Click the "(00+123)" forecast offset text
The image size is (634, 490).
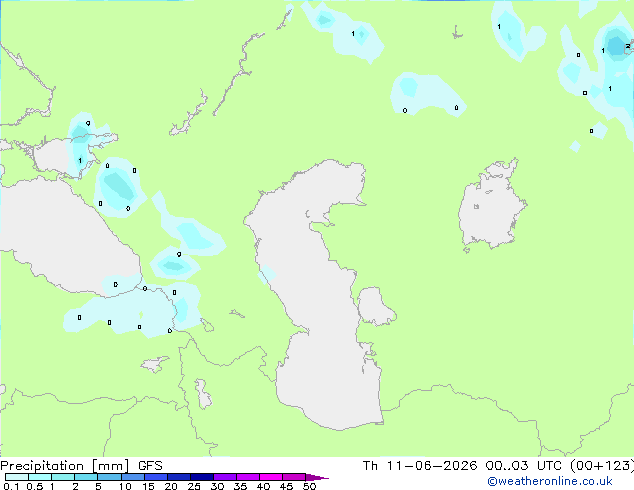tap(602, 466)
